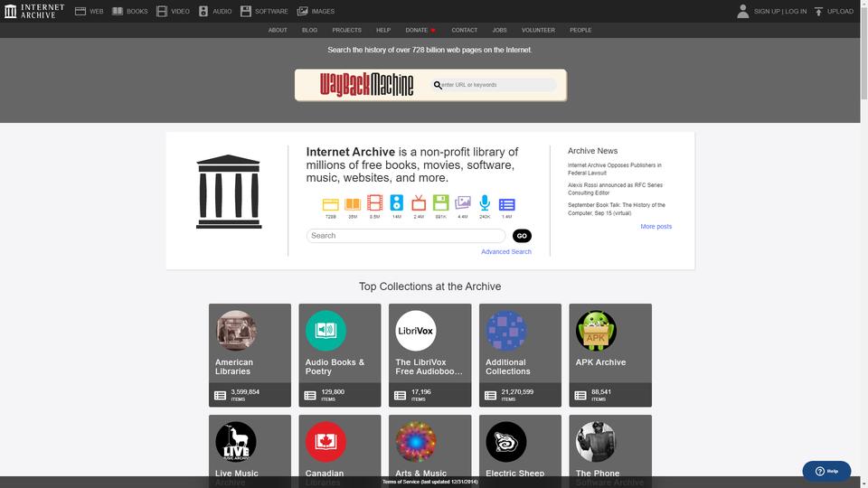
Task: Open the Additional Collections tile
Action: pos(520,354)
